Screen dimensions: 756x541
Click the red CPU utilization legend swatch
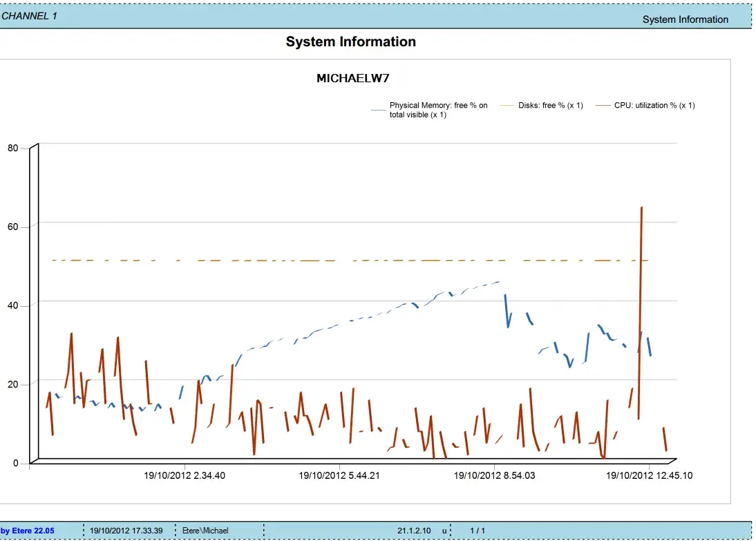click(604, 106)
